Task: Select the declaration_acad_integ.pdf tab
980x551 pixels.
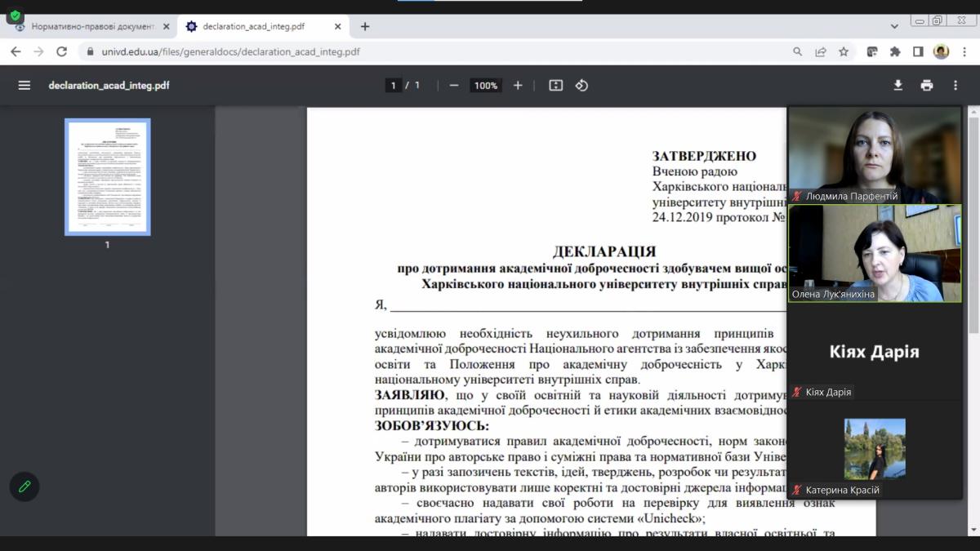Action: (261, 26)
